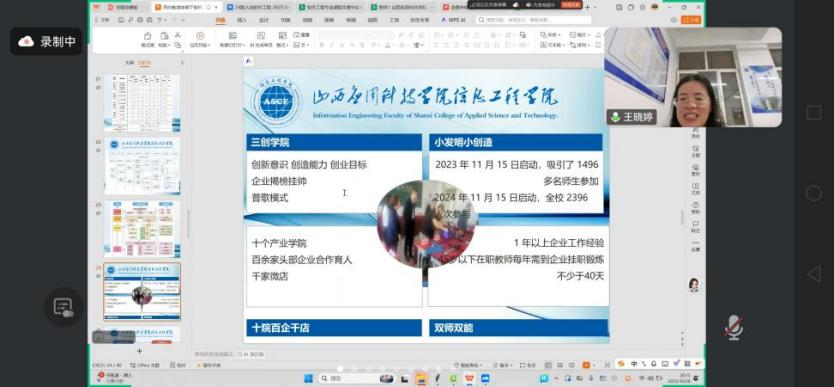Switch to reading view in the status bar
Viewport: 834px width, 387px height.
571,365
